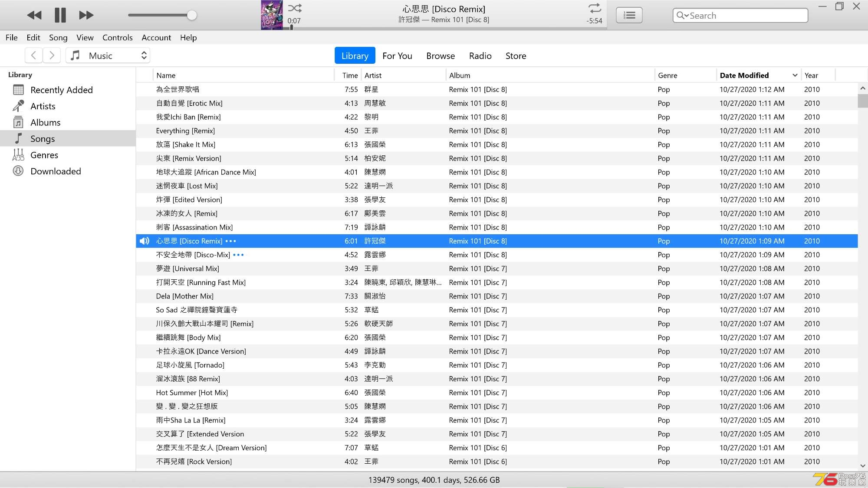Click the rewind previous track button
The width and height of the screenshot is (868, 488).
pos(34,15)
